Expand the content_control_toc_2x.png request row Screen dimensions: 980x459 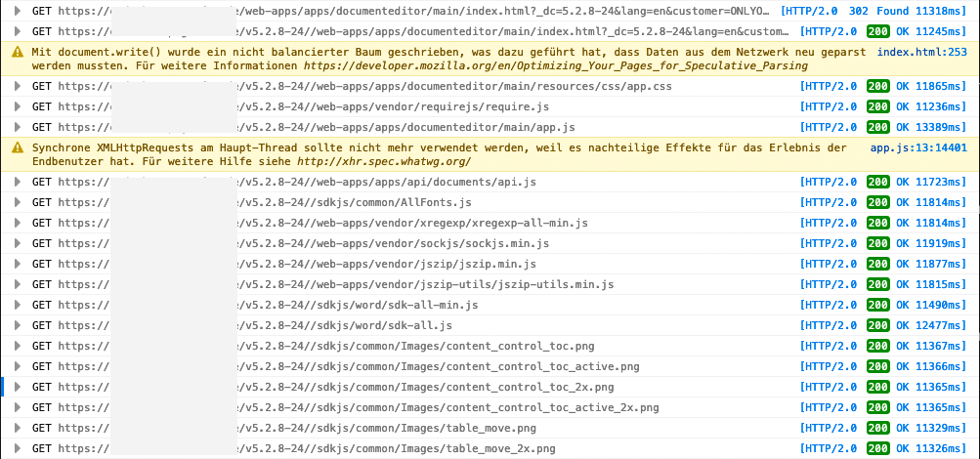point(18,387)
